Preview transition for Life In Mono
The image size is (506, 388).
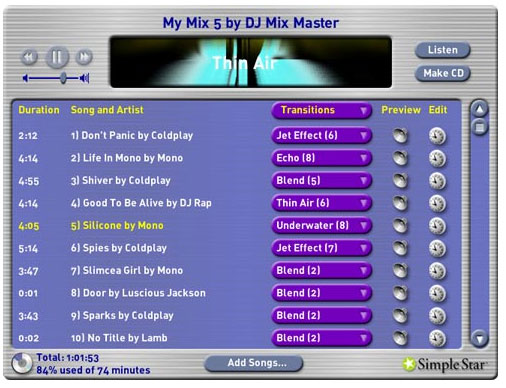coord(400,158)
